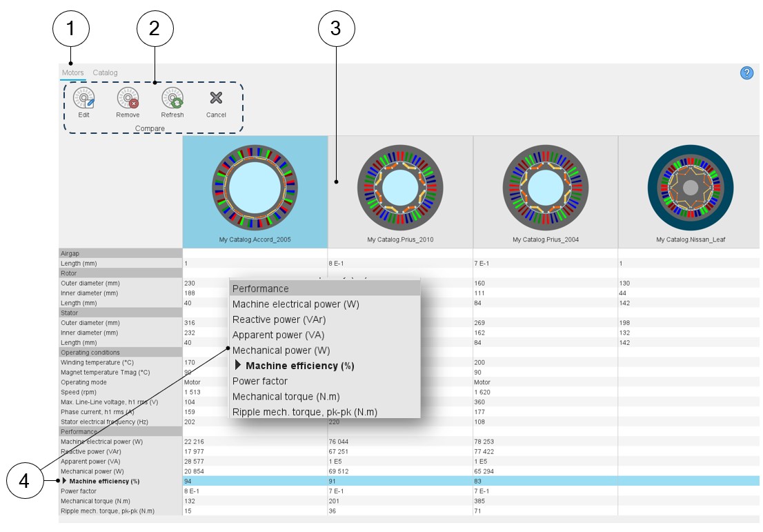
Task: Switch to the Catalog tab
Action: (x=106, y=72)
